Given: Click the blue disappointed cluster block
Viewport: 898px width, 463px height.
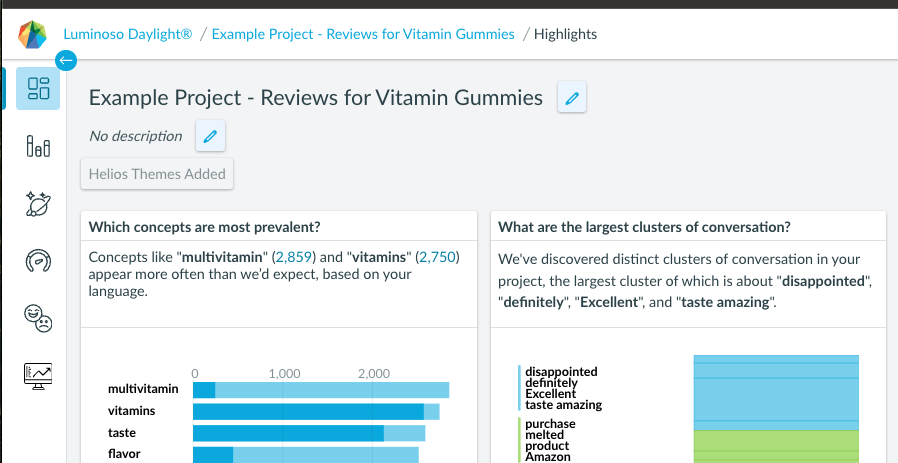Looking at the screenshot, I should (x=776, y=393).
